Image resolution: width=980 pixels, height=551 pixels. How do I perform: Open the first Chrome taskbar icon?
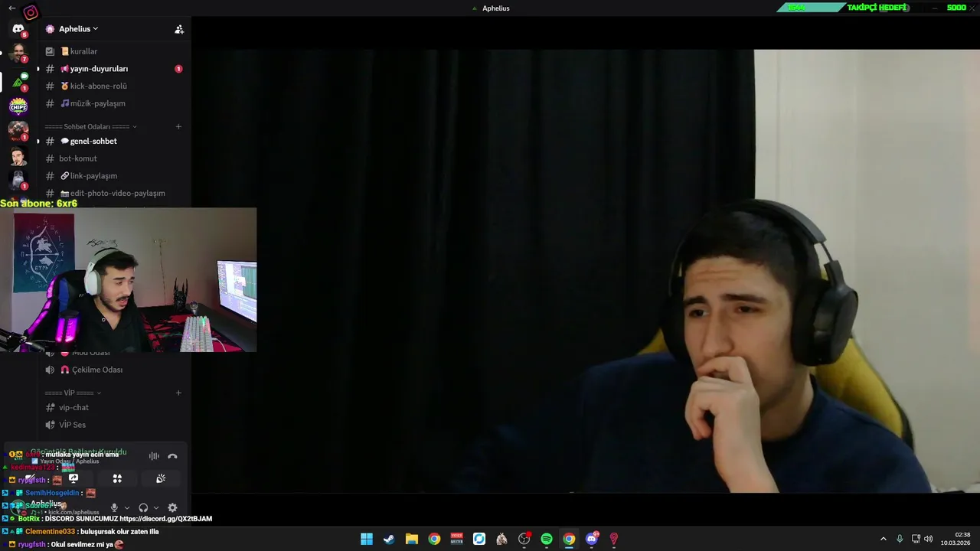coord(434,539)
